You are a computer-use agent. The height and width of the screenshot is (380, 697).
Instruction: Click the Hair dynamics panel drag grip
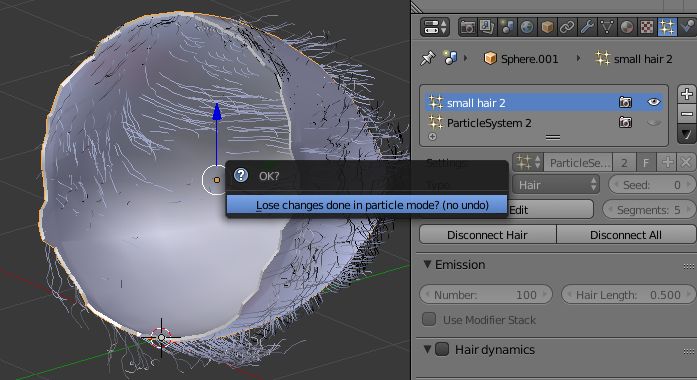tap(689, 352)
